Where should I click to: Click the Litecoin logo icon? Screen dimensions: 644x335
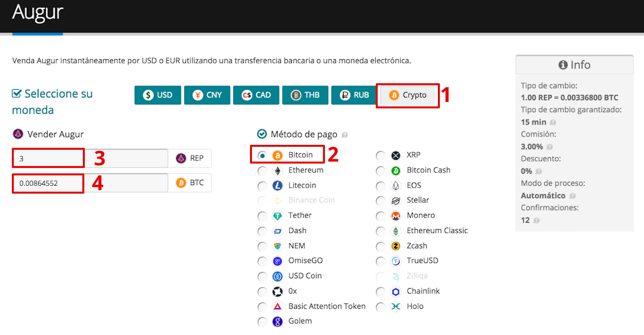tap(278, 186)
